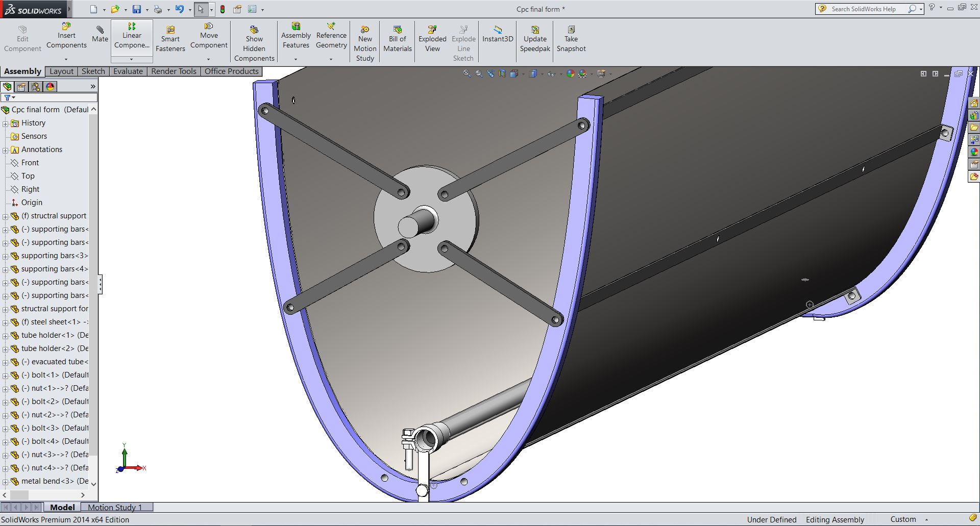Viewport: 980px width, 526px height.
Task: Click the Print icon in top toolbar
Action: point(158,9)
